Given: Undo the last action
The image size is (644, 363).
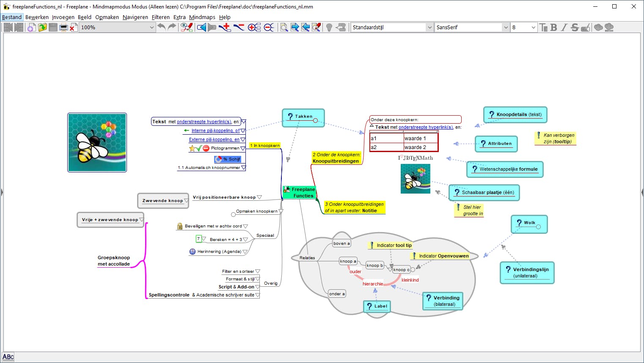Looking at the screenshot, I should pos(163,27).
